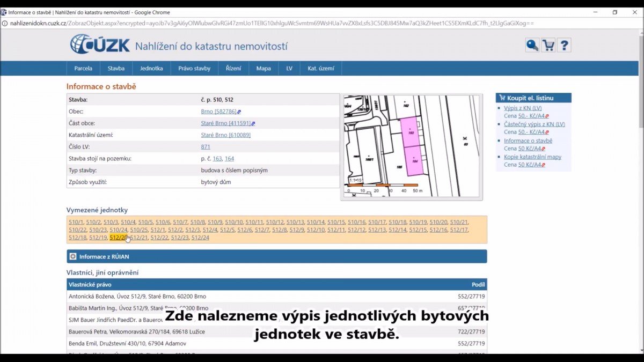Click Informace o stavbě purchase link
644x362 pixels.
pyautogui.click(x=528, y=141)
